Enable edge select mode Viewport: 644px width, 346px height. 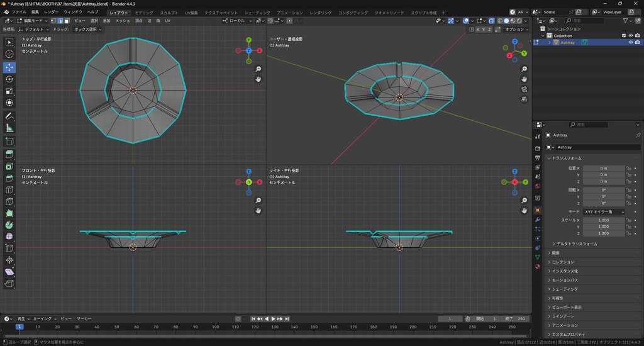tap(60, 21)
